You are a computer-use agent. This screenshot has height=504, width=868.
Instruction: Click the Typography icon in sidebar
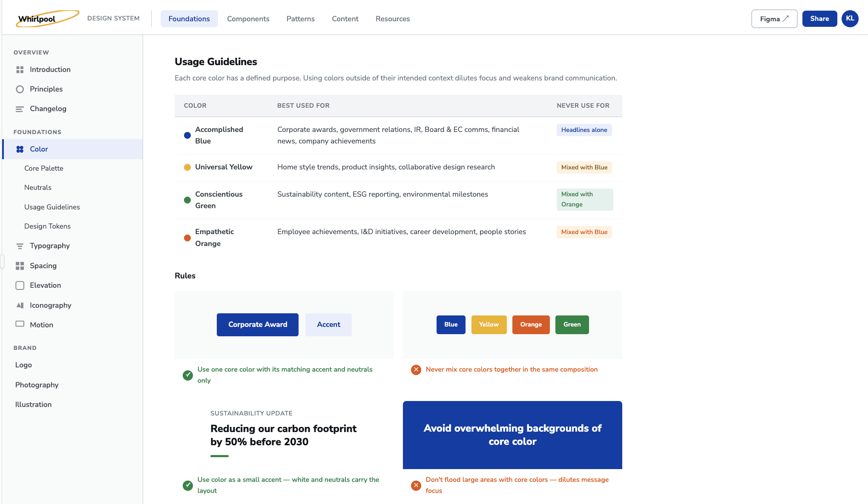tap(20, 246)
